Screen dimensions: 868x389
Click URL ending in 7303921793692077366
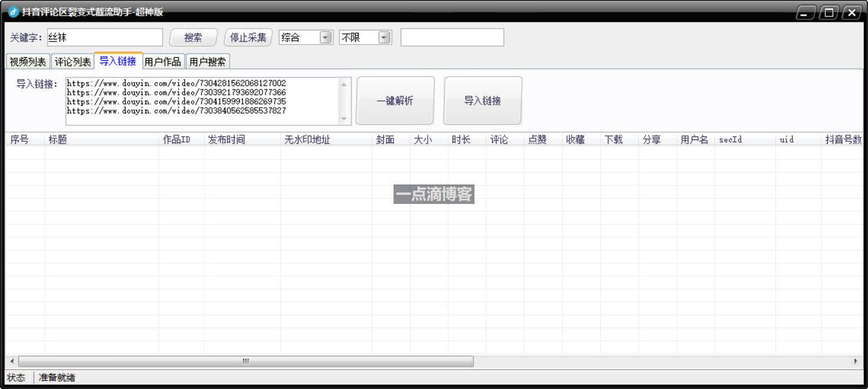click(177, 93)
